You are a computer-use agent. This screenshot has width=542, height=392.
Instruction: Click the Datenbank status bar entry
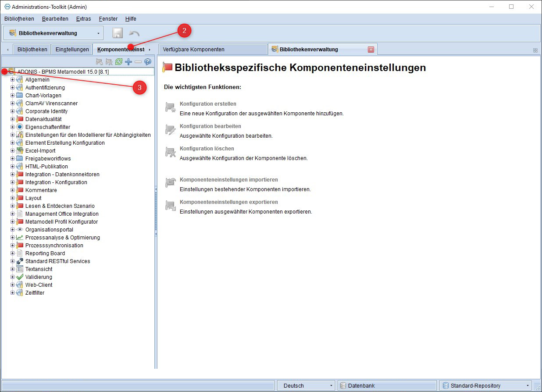coord(387,386)
